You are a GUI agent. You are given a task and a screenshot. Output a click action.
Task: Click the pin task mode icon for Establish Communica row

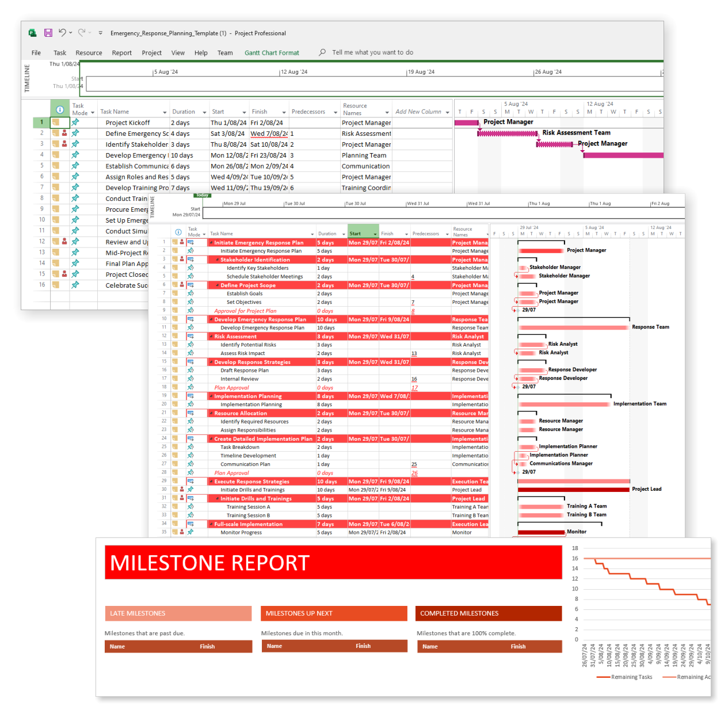(x=75, y=166)
